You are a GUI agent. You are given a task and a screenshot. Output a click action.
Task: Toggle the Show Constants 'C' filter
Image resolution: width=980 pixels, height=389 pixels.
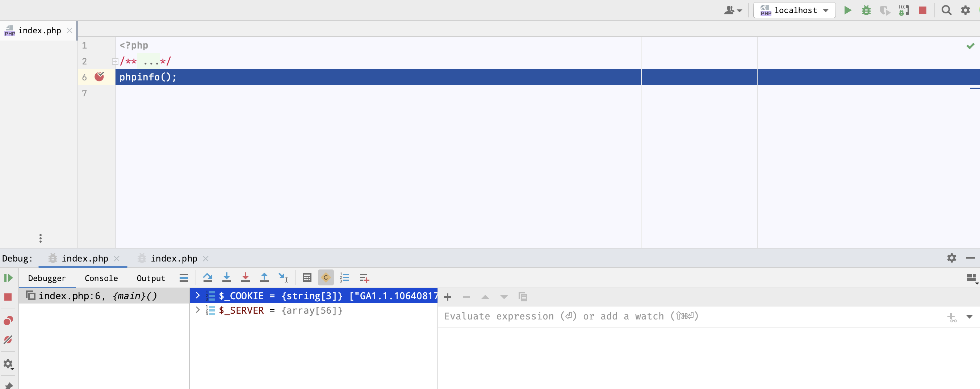(x=325, y=277)
